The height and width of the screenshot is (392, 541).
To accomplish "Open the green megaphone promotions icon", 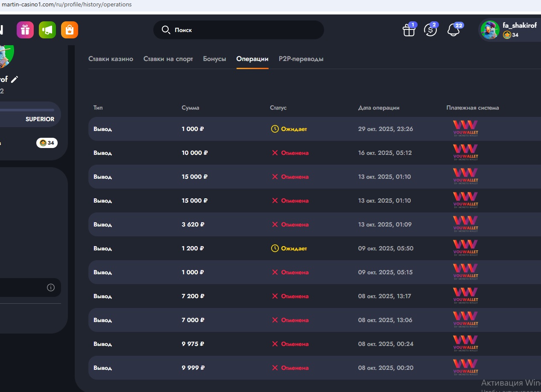I will (x=47, y=30).
